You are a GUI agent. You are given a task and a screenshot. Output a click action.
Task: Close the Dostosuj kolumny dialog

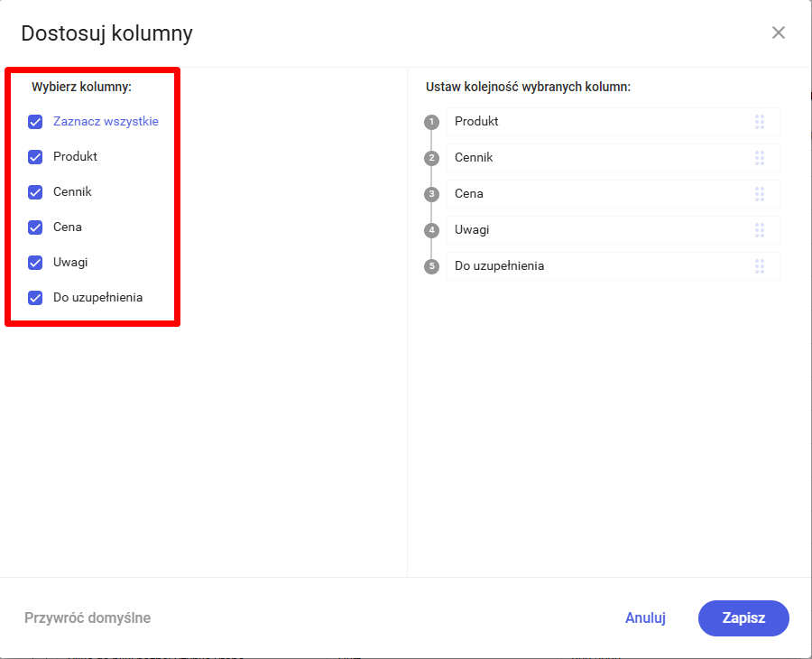coord(779,33)
